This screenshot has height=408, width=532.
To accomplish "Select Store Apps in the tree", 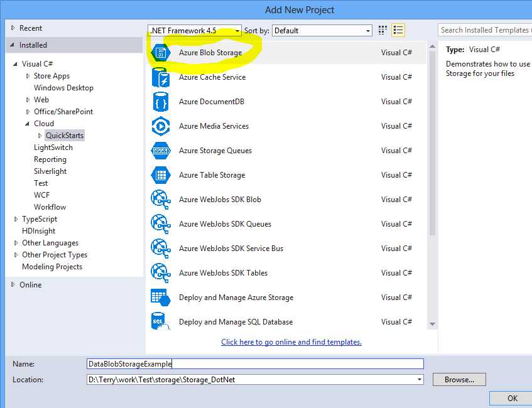I will [52, 76].
